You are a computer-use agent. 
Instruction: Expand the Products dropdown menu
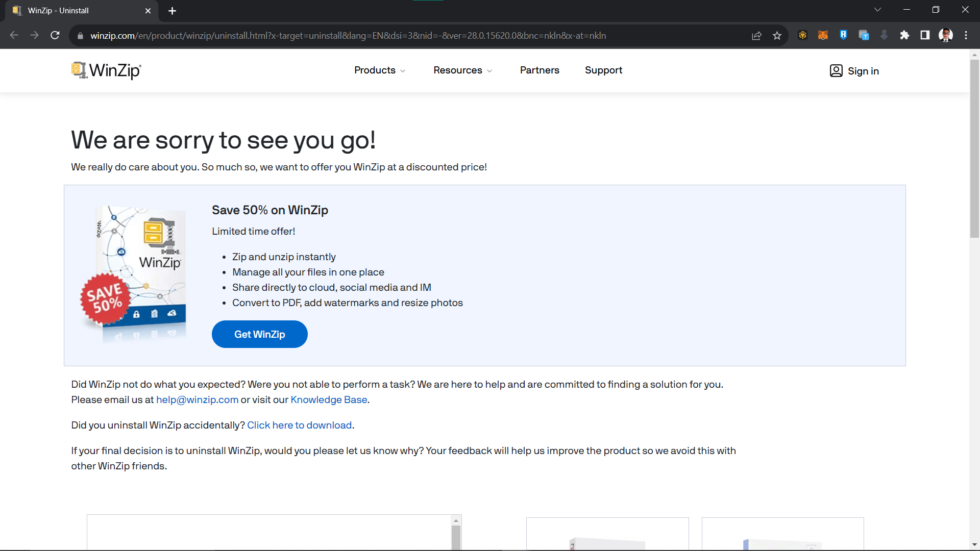click(380, 70)
